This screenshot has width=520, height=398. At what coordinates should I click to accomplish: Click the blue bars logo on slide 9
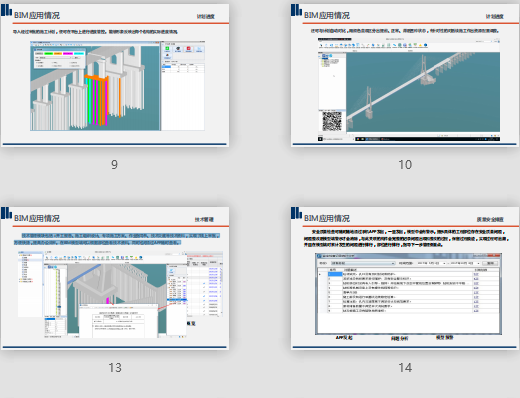(x=6, y=10)
